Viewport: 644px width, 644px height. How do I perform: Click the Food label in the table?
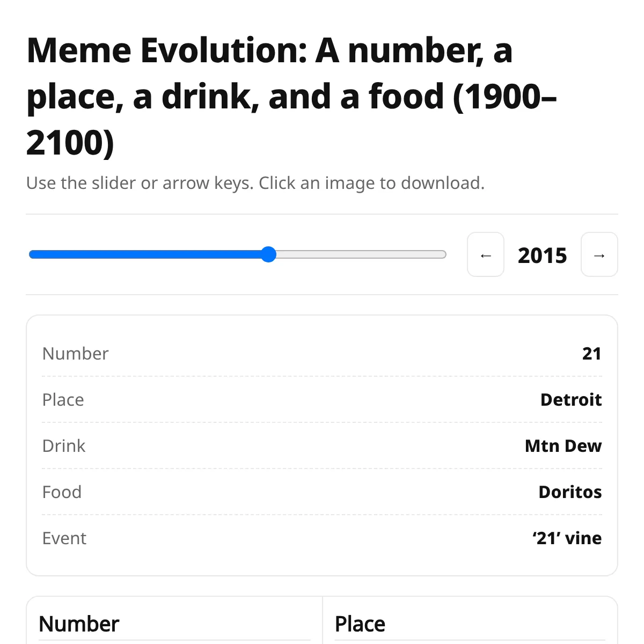(x=62, y=492)
